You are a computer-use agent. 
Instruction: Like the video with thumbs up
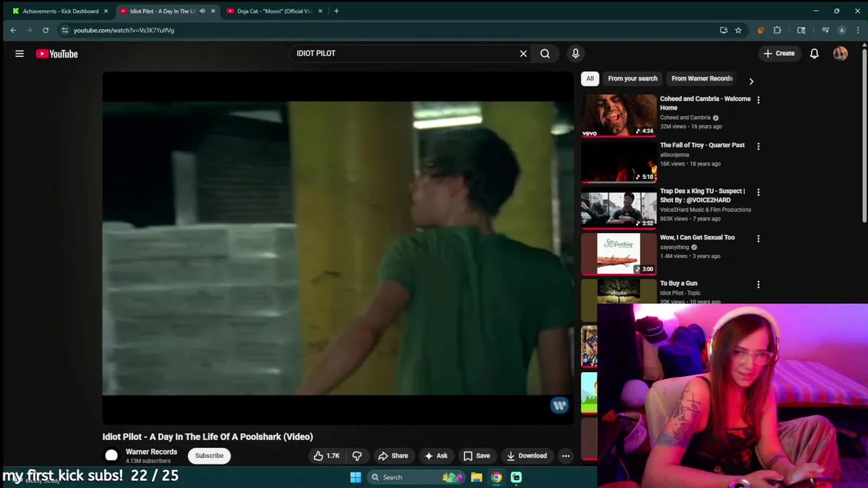(327, 455)
